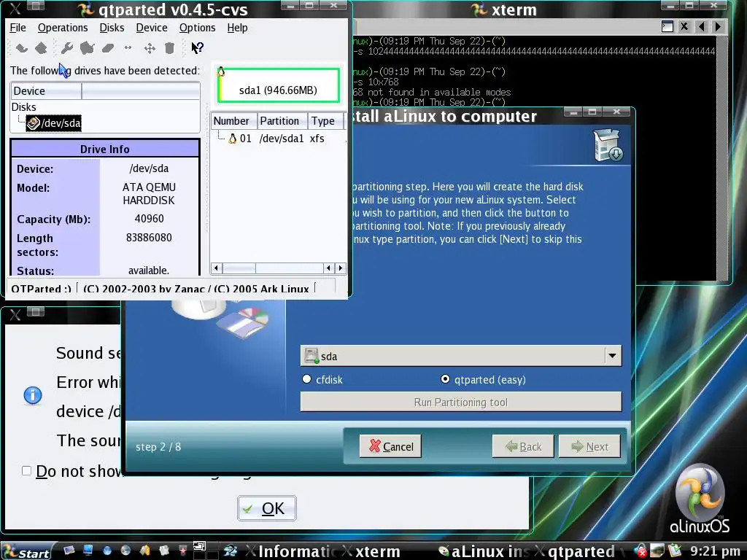Open the Start menu
The height and width of the screenshot is (560, 747).
[x=28, y=551]
